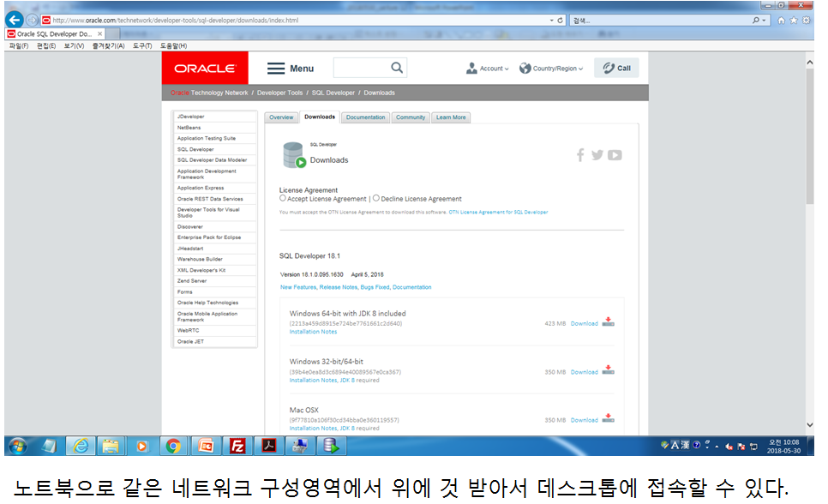
Task: Open the browser home icon
Action: coord(781,20)
